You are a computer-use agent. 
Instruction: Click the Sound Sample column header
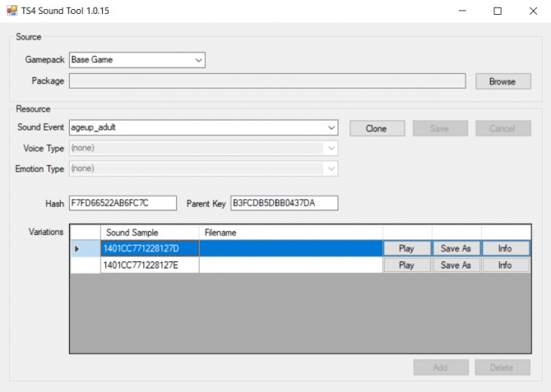149,233
